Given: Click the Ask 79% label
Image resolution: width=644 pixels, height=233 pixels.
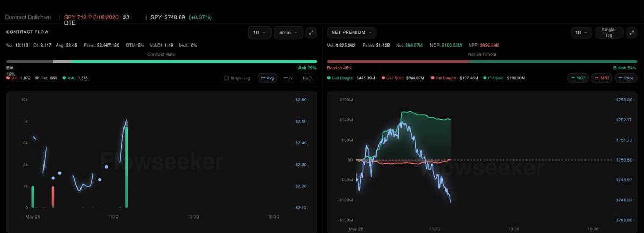Looking at the screenshot, I should 307,68.
